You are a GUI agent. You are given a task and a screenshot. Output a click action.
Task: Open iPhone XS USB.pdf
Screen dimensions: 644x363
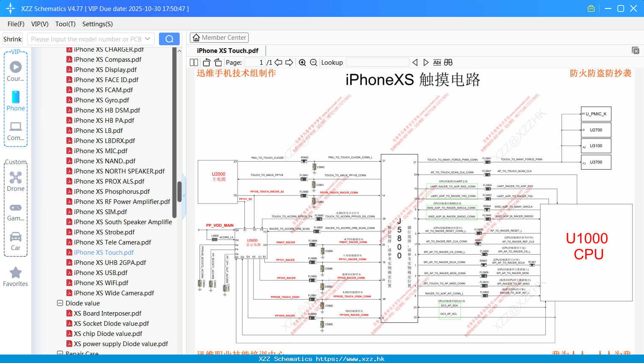coord(101,273)
